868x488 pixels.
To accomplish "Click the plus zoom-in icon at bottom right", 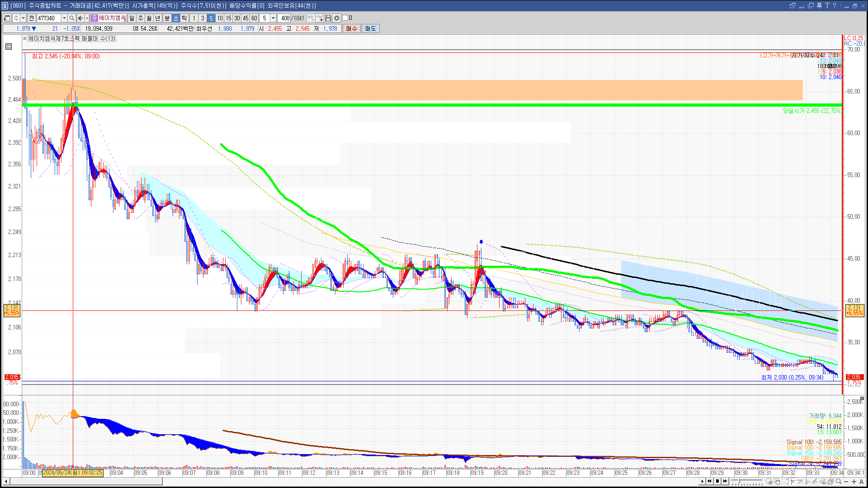I will [x=854, y=482].
